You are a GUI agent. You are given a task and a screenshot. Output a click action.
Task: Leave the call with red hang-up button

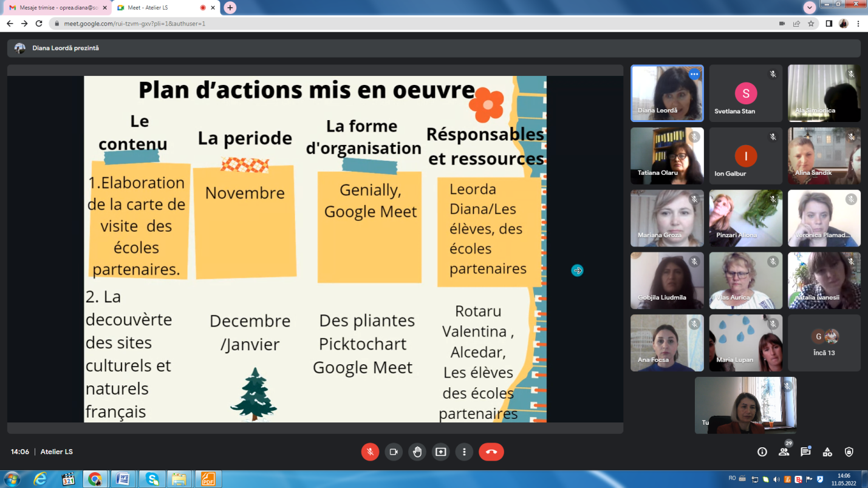[491, 452]
